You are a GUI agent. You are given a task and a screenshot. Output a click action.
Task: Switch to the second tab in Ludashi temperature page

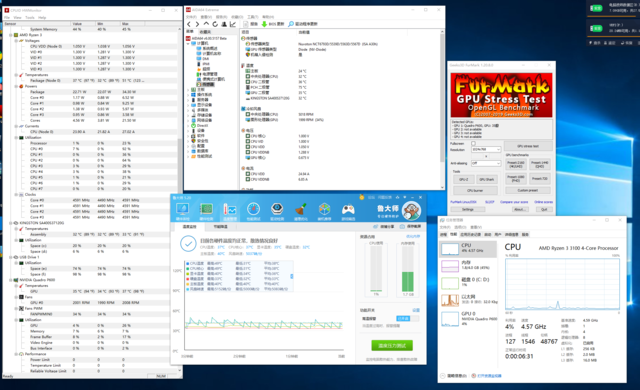(x=220, y=226)
